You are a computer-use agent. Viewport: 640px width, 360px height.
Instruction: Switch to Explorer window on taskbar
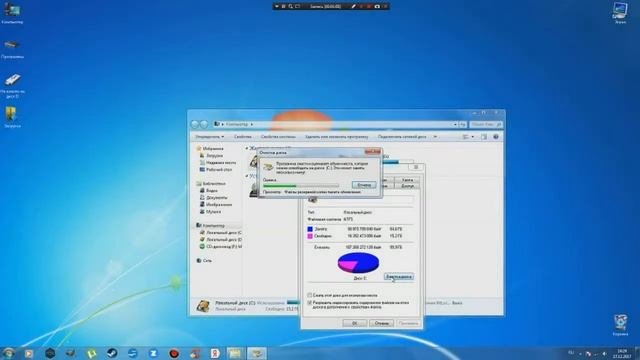coord(235,353)
